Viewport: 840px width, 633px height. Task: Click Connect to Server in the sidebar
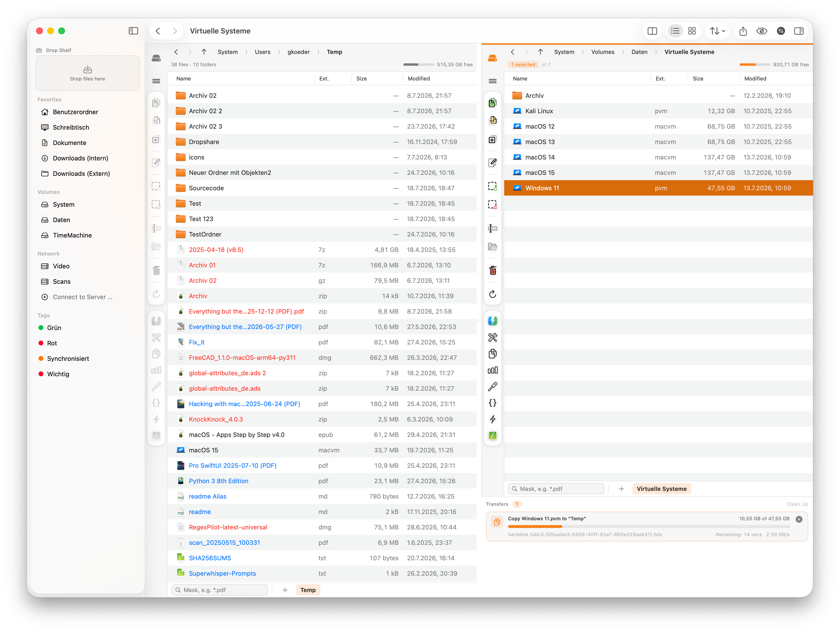pos(82,297)
